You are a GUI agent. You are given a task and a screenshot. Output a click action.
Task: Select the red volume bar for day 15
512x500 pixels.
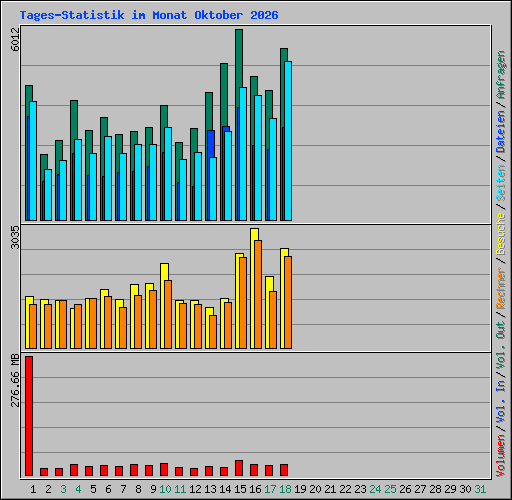pos(239,468)
